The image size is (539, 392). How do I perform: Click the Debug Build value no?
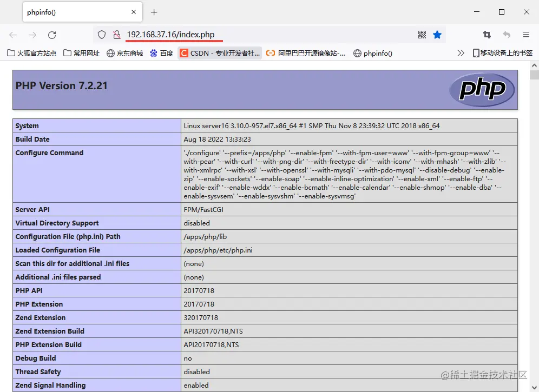pos(188,358)
